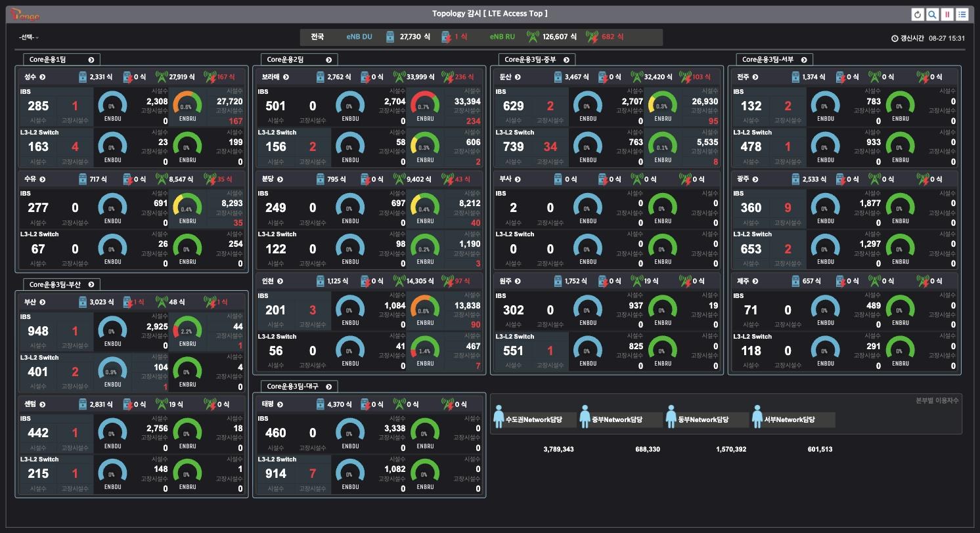The image size is (980, 533).
Task: Expand the Core운용3팀-서부 group arrow
Action: pos(804,60)
